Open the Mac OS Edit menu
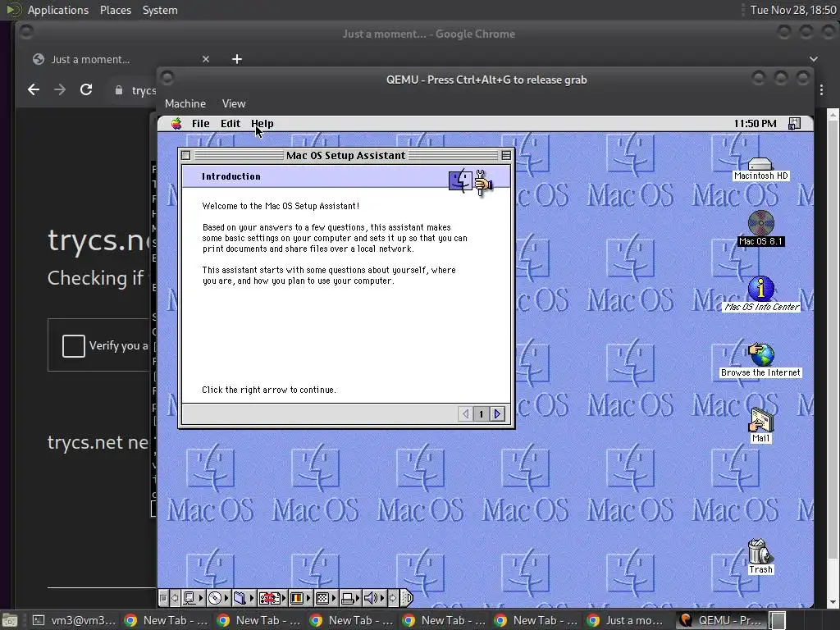The image size is (840, 630). pos(231,124)
